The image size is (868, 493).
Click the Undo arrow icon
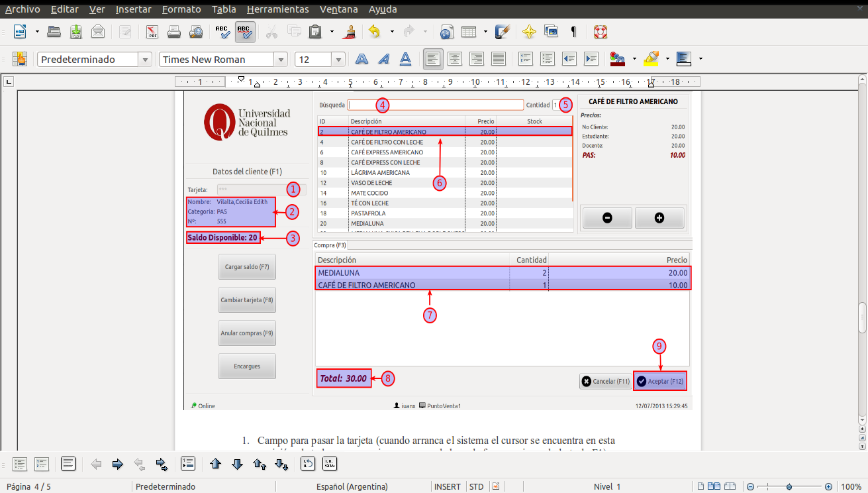tap(375, 32)
